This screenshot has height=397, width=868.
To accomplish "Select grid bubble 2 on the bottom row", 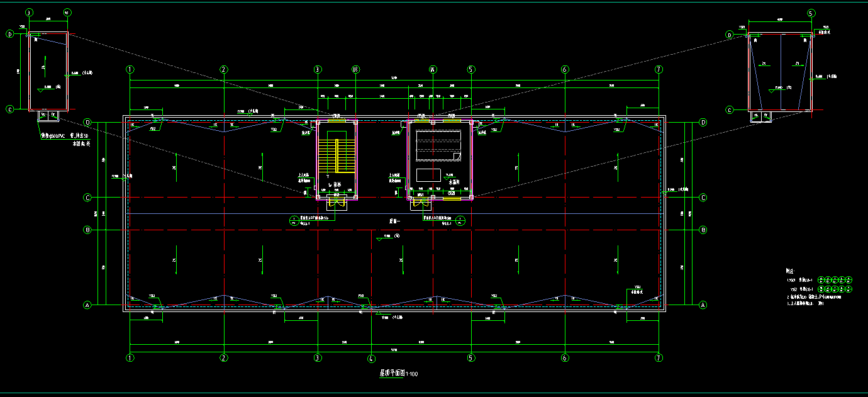I will (x=223, y=358).
